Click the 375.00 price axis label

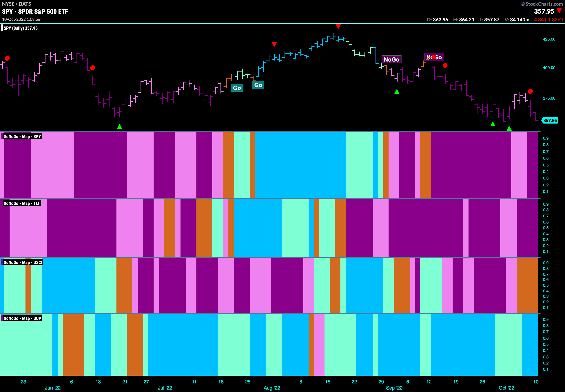[x=549, y=98]
